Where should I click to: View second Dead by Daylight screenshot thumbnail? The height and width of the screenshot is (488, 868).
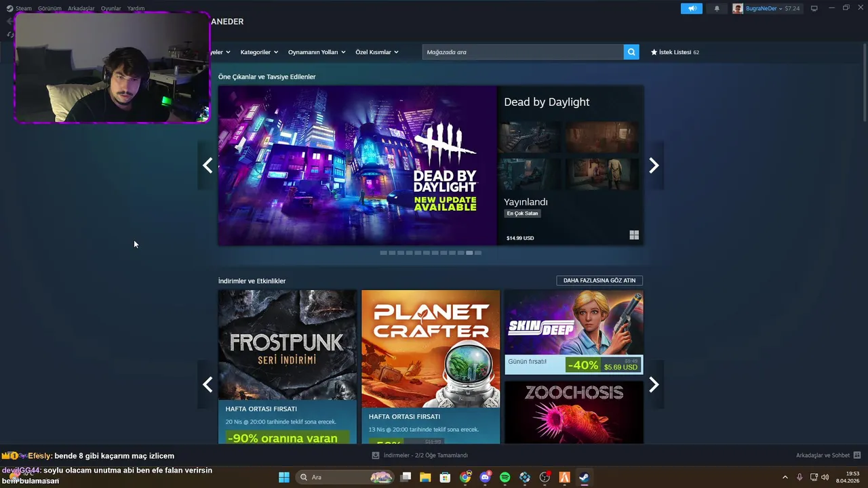pos(602,138)
